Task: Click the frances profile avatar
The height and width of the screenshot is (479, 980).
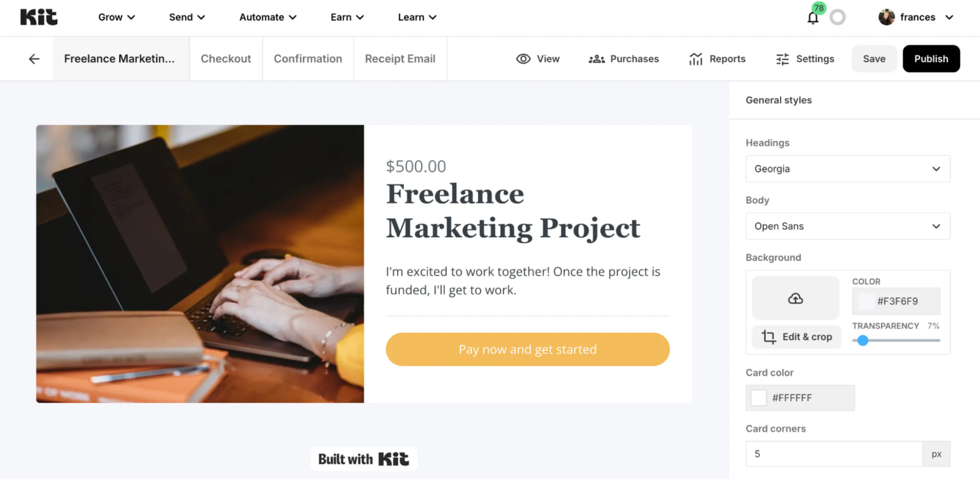Action: [886, 17]
